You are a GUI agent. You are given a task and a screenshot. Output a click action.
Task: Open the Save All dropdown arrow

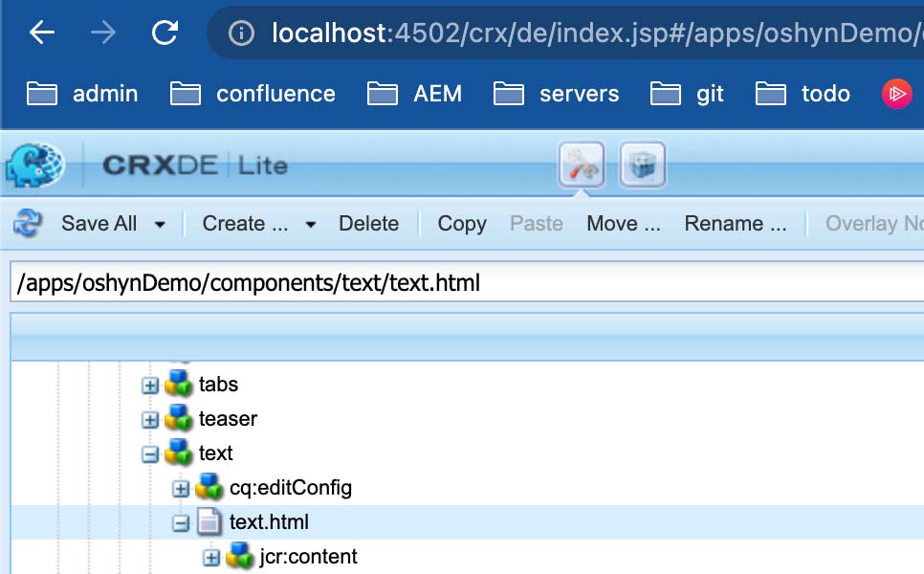pos(160,225)
